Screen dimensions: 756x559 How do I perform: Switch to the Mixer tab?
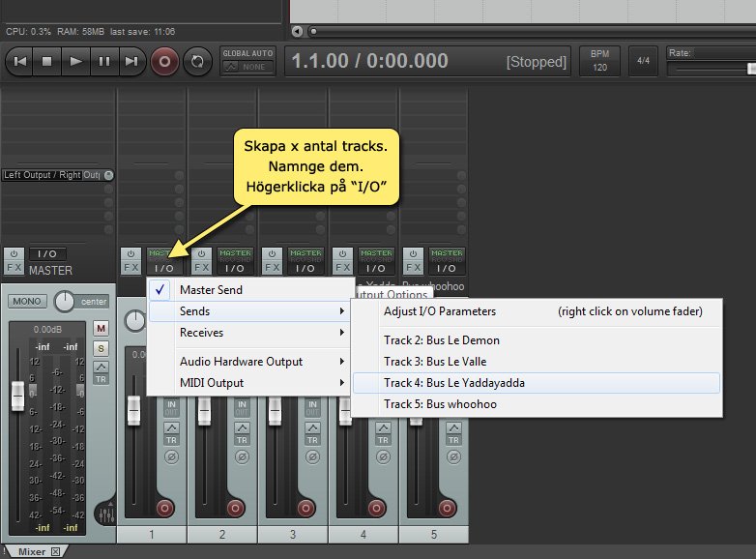point(31,552)
